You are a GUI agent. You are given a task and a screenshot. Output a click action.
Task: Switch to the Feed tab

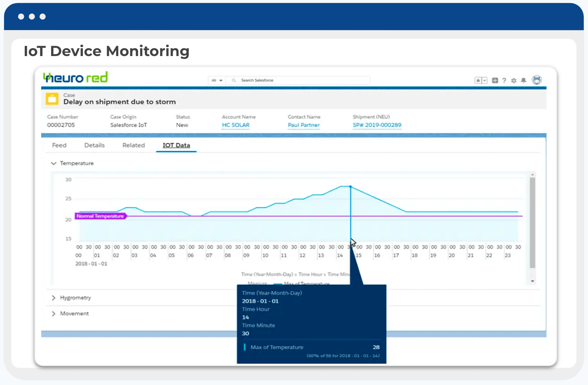pyautogui.click(x=59, y=146)
